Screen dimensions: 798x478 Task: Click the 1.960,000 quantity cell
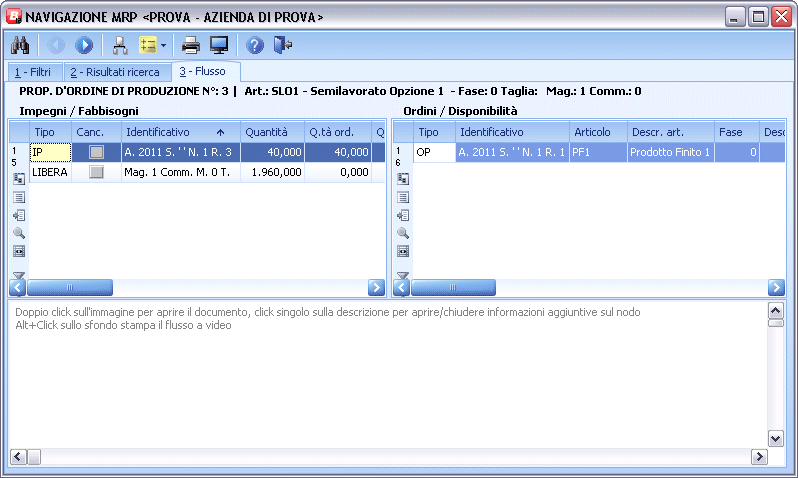click(272, 172)
